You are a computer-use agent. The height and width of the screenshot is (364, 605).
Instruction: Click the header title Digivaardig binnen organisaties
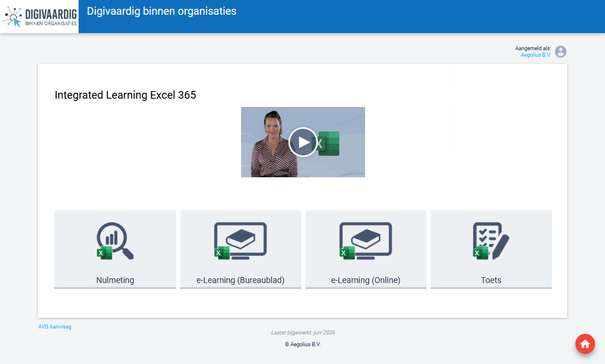pos(162,11)
